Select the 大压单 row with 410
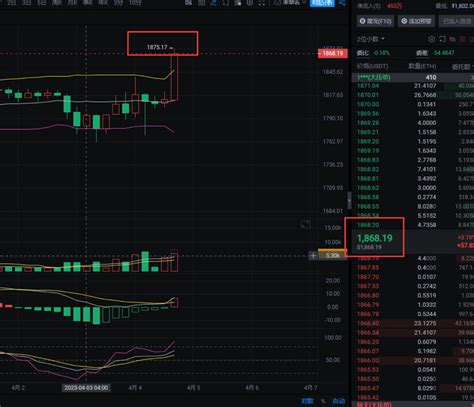The height and width of the screenshot is (407, 474). (413, 77)
